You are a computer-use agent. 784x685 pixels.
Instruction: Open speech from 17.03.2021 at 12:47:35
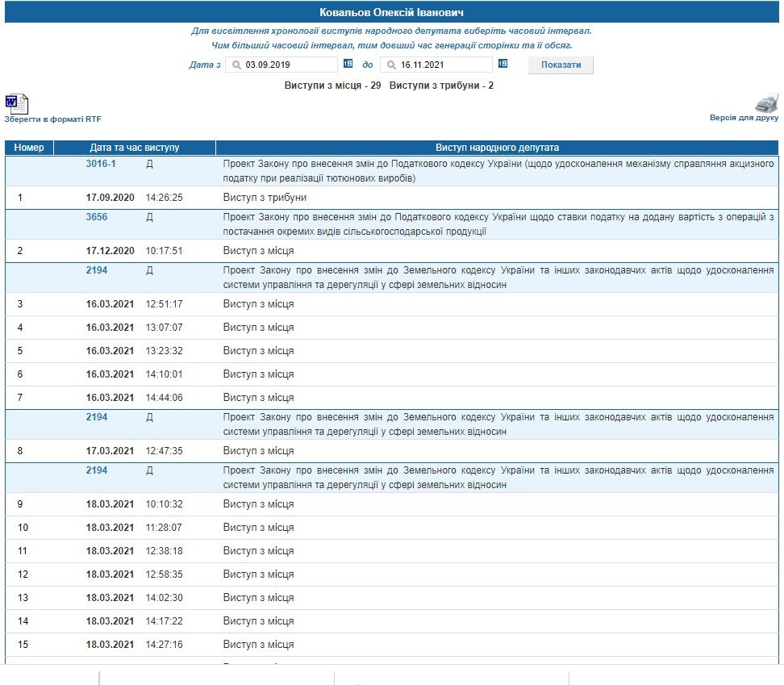(258, 451)
